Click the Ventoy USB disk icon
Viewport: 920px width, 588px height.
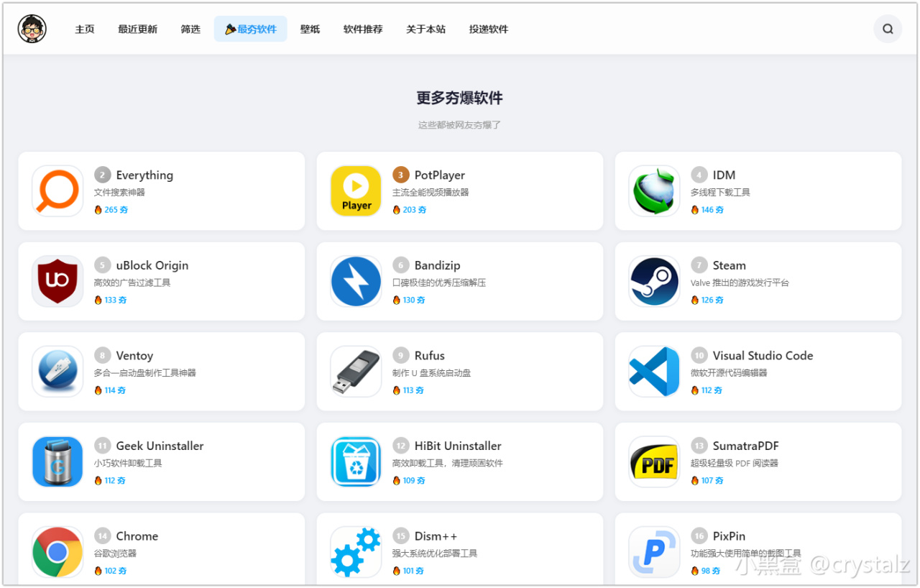(57, 372)
